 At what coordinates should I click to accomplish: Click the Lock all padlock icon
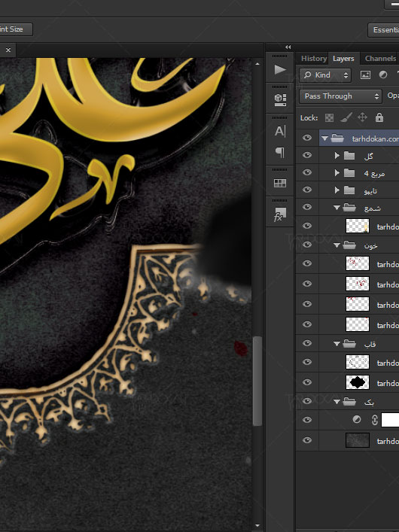(x=379, y=117)
